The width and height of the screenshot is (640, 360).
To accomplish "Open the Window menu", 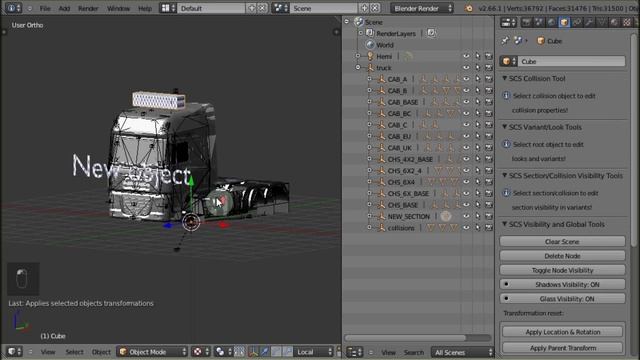I will [x=118, y=8].
